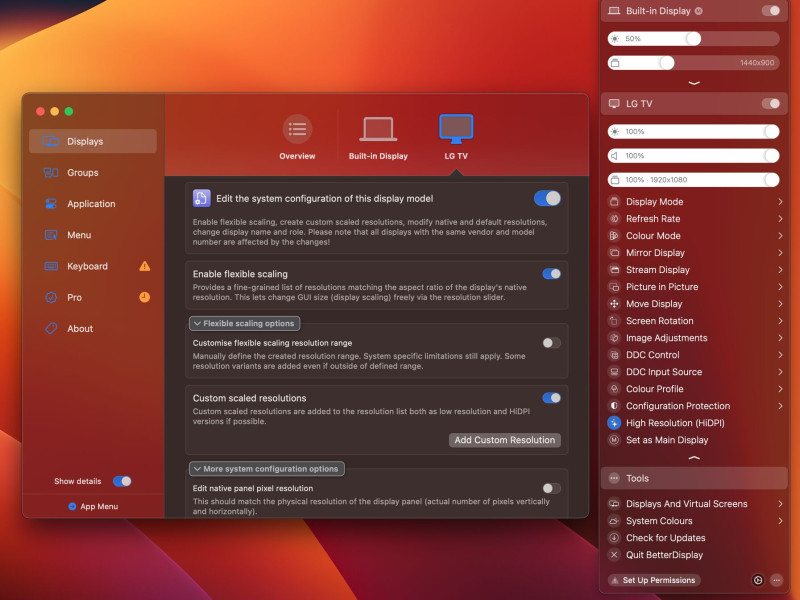Image resolution: width=800 pixels, height=600 pixels.
Task: Click the Configuration Protection icon
Action: coord(614,406)
